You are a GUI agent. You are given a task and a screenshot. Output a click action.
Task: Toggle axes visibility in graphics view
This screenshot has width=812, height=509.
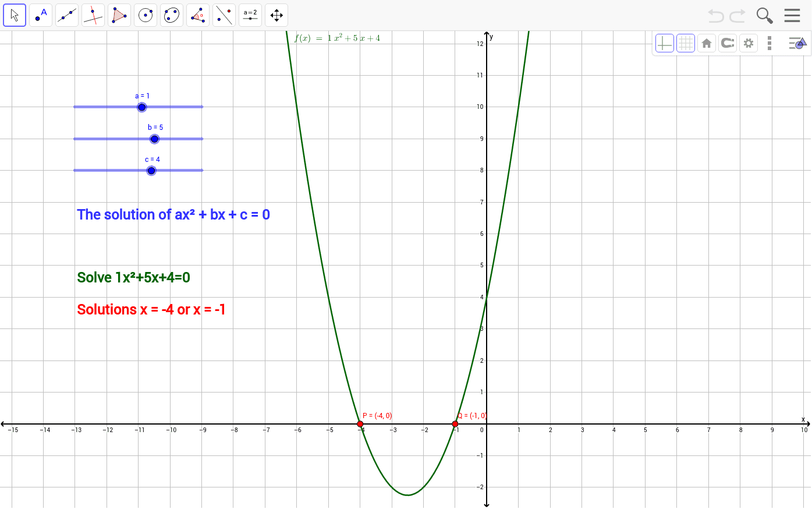pos(664,43)
